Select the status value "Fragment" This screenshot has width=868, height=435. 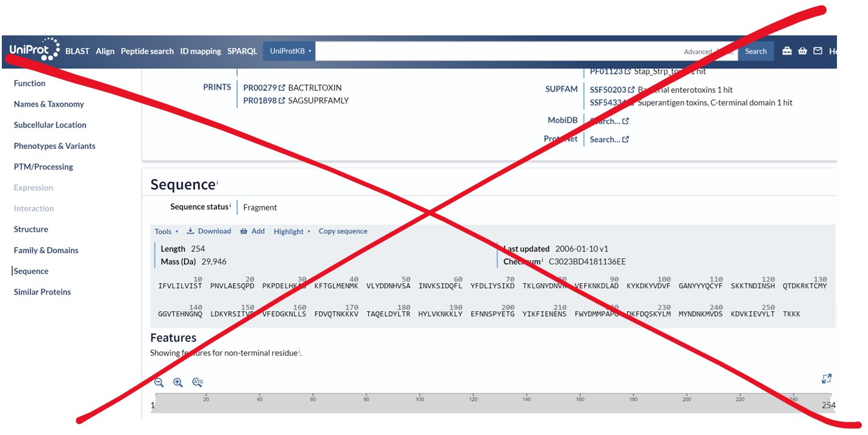click(260, 207)
